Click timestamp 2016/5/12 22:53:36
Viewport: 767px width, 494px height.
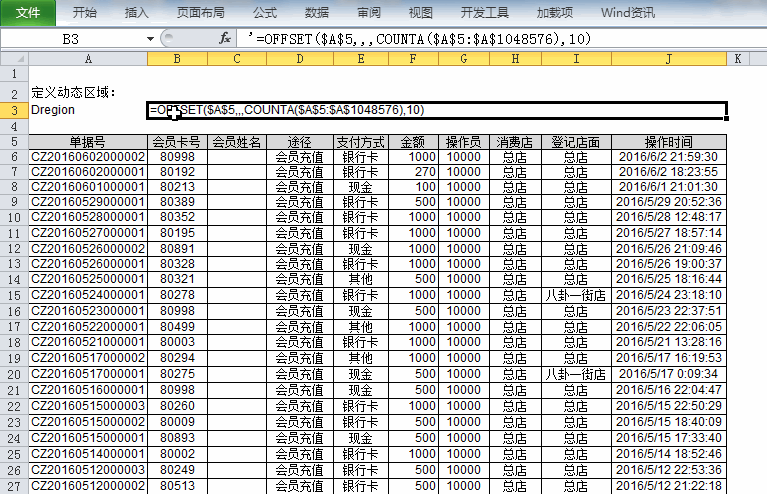click(669, 470)
